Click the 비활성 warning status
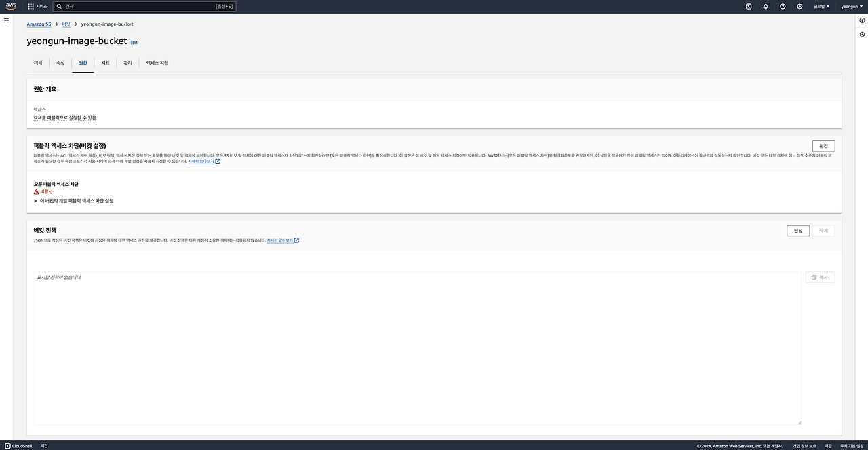 [x=43, y=192]
